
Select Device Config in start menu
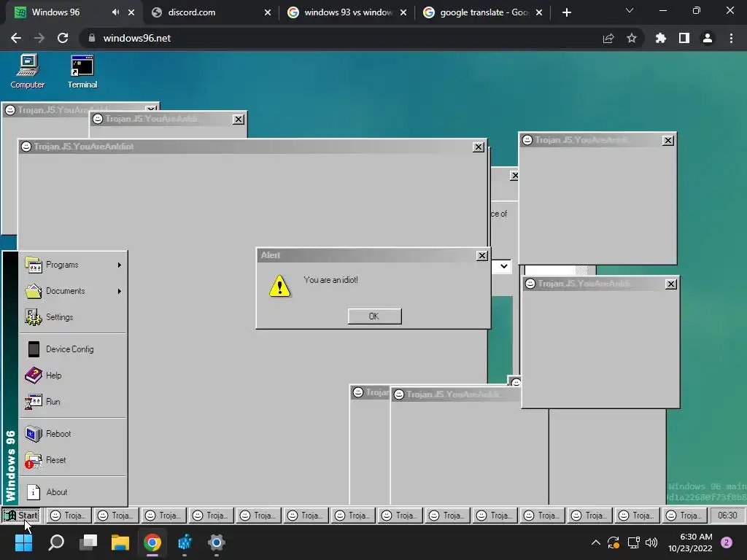coord(73,349)
